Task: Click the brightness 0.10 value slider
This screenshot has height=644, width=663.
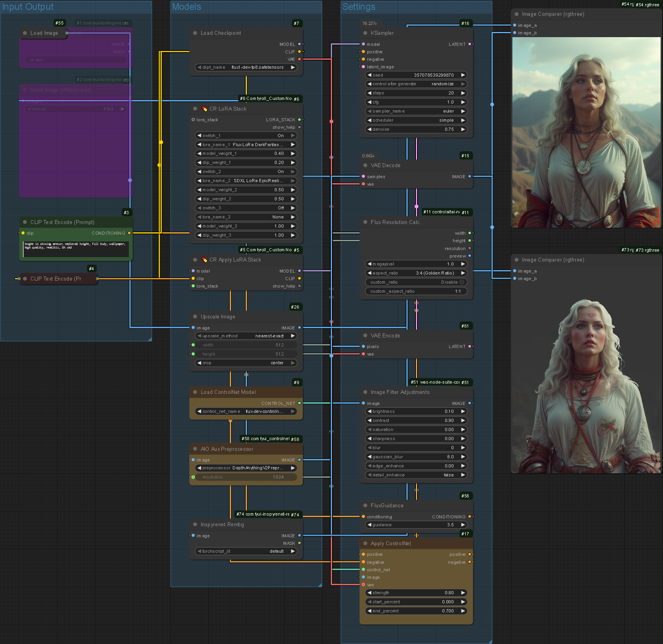Action: pyautogui.click(x=416, y=412)
